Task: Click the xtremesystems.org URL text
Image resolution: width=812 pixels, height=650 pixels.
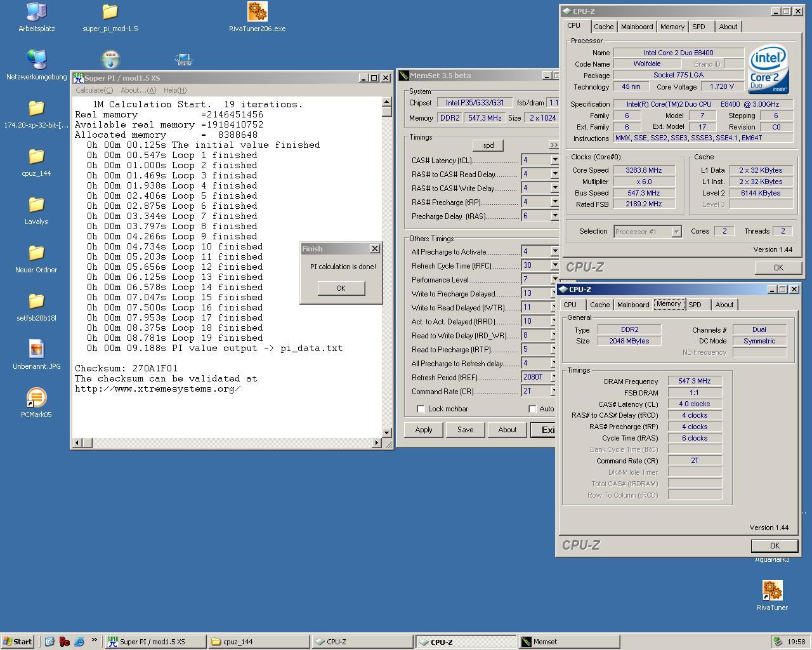Action: 158,388
